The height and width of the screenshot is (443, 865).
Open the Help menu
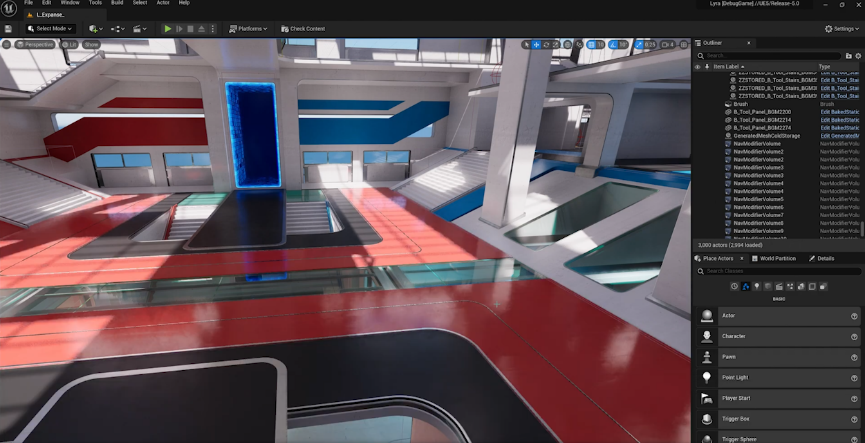click(184, 3)
